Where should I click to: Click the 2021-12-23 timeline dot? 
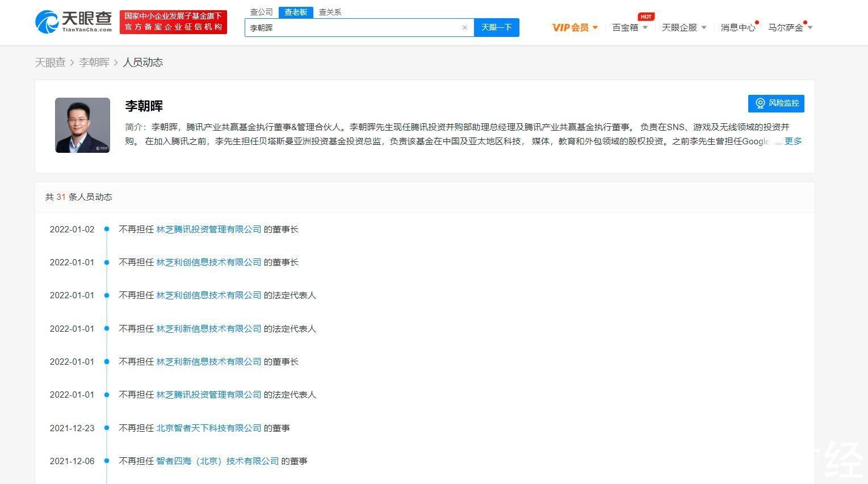(106, 428)
